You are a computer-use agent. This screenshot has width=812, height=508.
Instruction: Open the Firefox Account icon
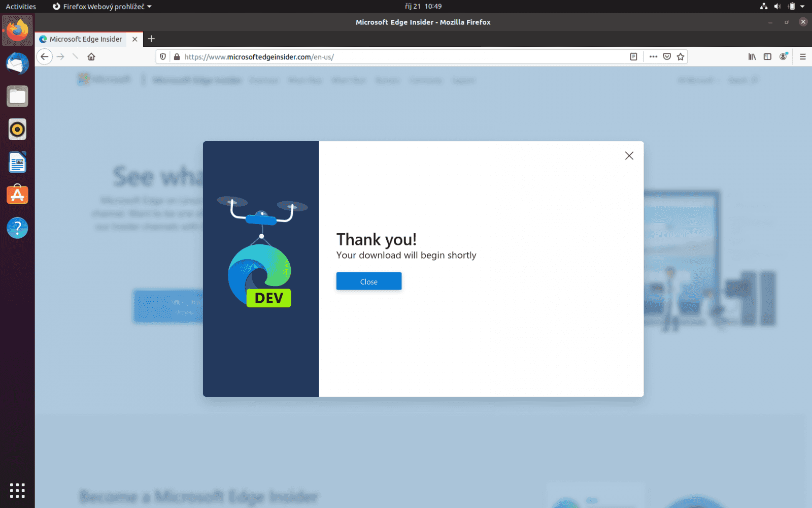(784, 56)
